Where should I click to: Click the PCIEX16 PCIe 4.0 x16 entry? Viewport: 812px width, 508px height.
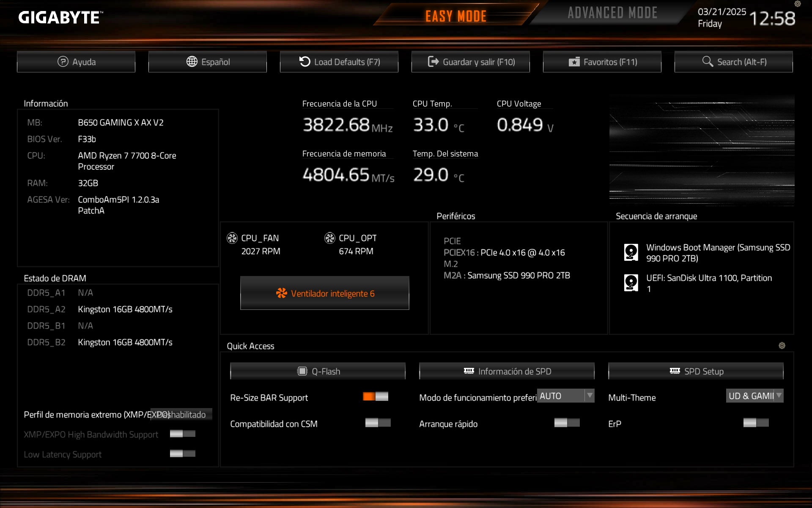coord(504,253)
